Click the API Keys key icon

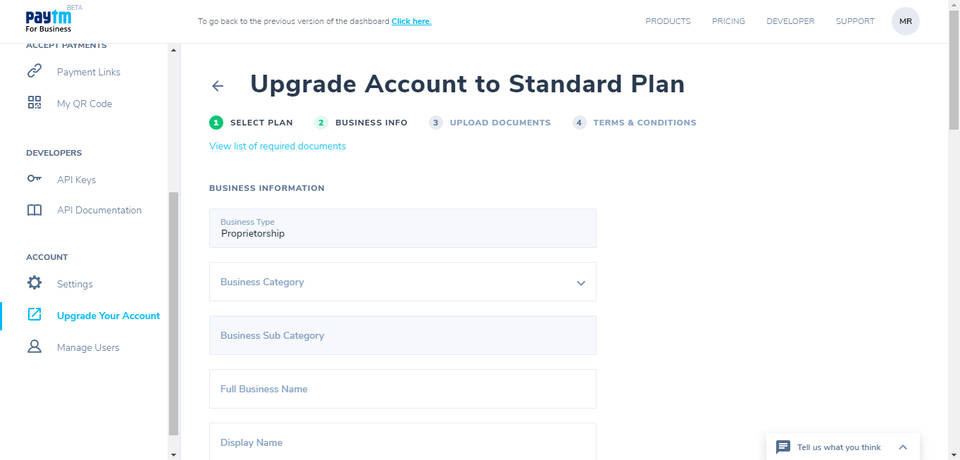pos(35,179)
